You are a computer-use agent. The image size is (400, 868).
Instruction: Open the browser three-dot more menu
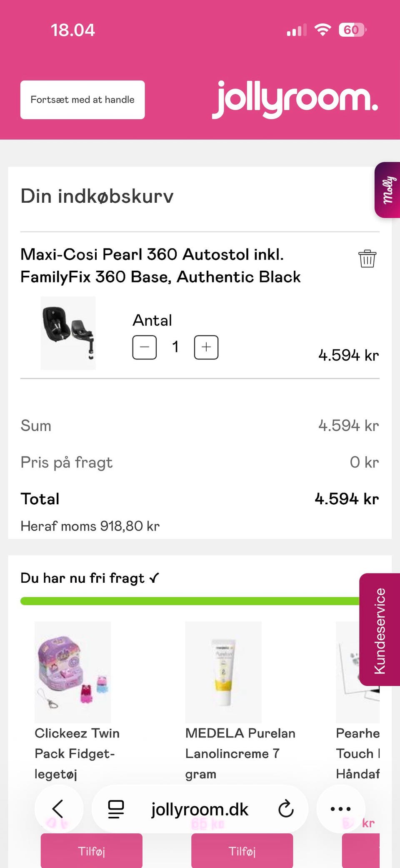(340, 809)
